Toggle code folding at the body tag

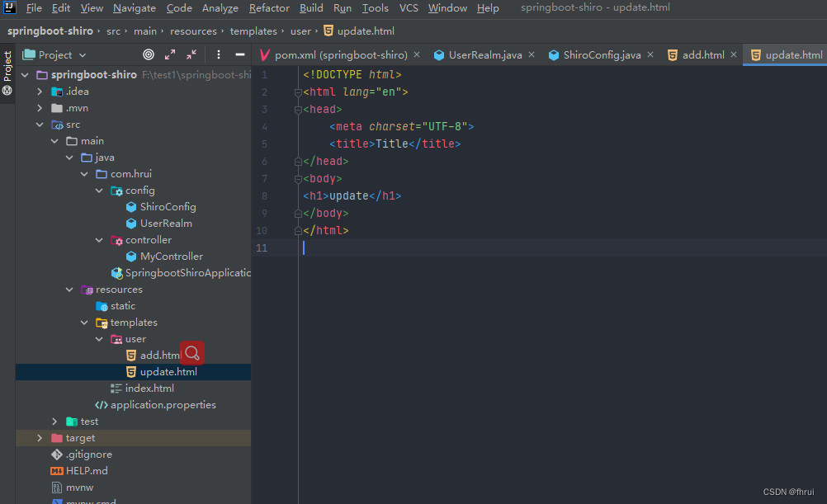pyautogui.click(x=298, y=179)
